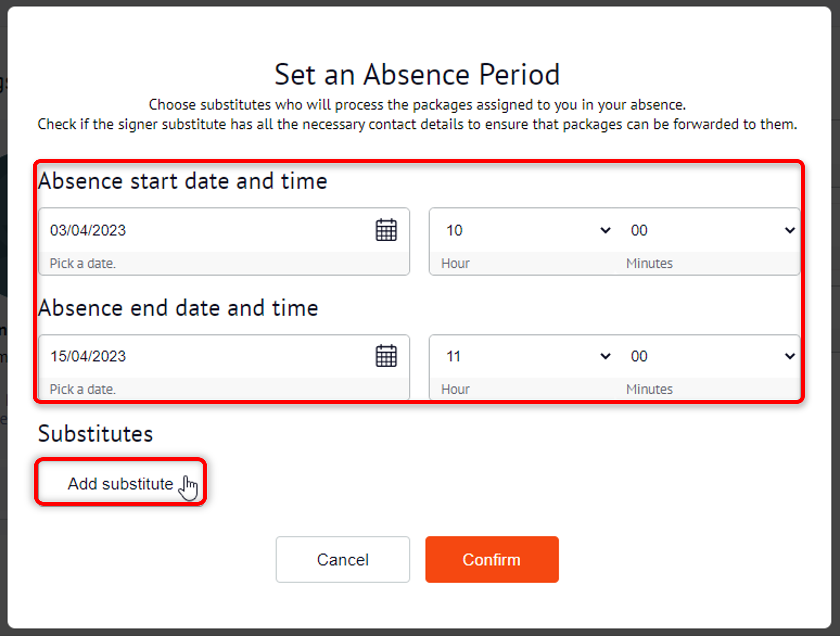This screenshot has height=636, width=840.
Task: Click the Add substitute button
Action: (120, 483)
